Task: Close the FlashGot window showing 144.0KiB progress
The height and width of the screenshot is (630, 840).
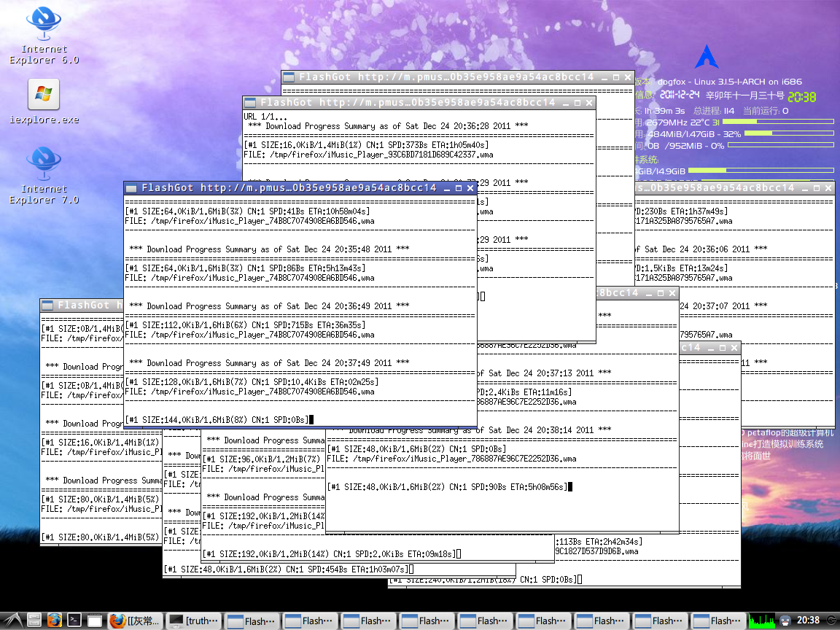Action: coord(470,189)
